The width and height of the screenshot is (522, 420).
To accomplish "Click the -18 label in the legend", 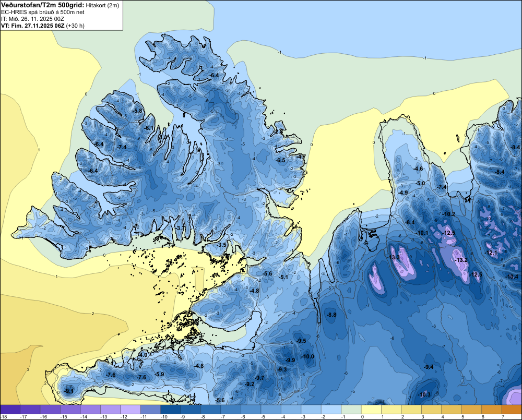I will click(x=4, y=417).
